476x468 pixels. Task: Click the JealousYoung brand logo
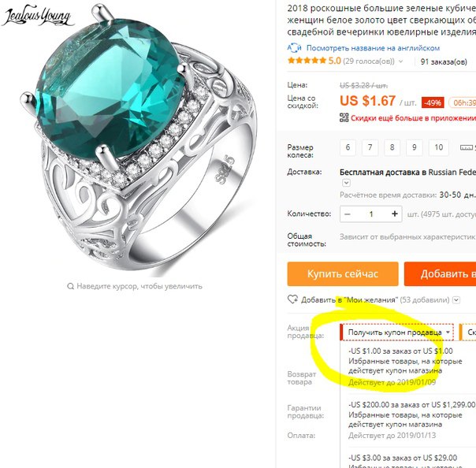tap(38, 15)
